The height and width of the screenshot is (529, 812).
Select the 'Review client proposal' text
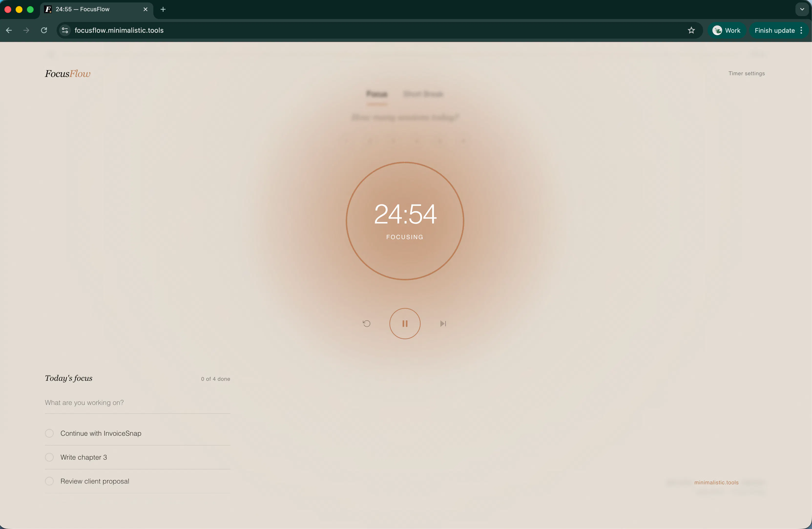pyautogui.click(x=95, y=481)
